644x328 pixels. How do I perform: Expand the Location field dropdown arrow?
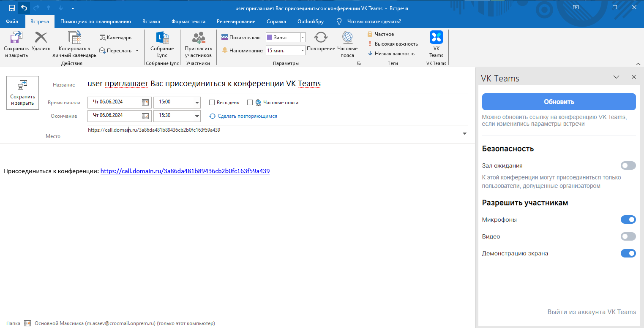pyautogui.click(x=464, y=133)
